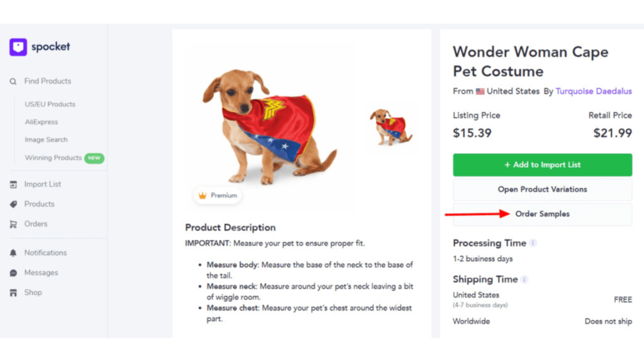
Task: Click Add to Import List button
Action: point(542,165)
